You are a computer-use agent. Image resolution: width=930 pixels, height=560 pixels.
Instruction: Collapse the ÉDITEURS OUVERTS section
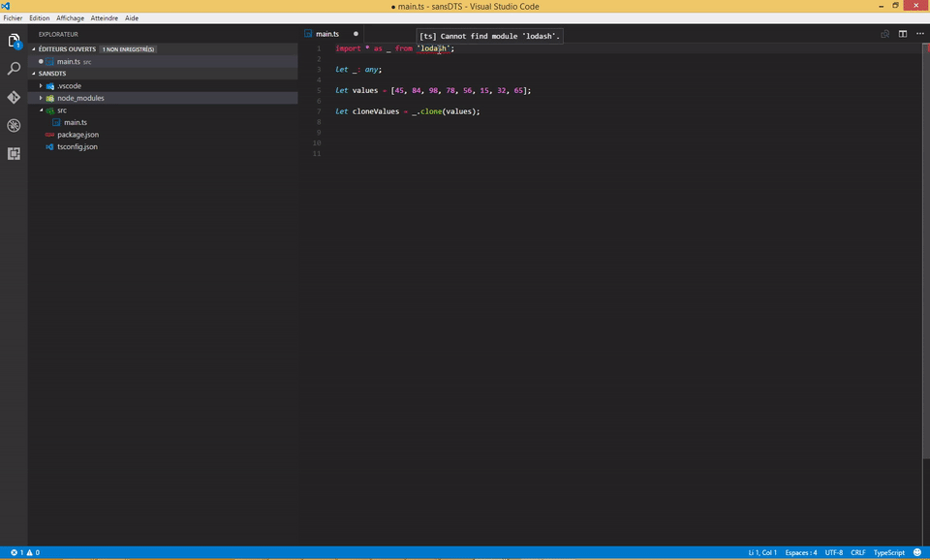pos(67,48)
